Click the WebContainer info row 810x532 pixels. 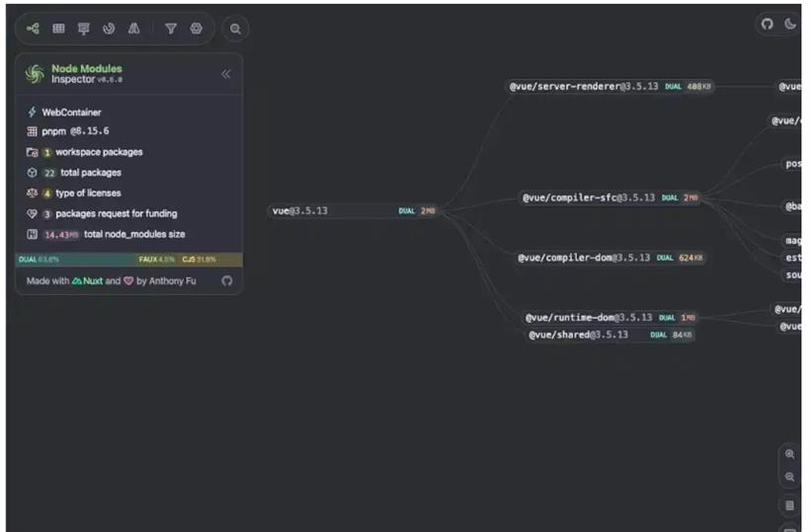[64, 112]
